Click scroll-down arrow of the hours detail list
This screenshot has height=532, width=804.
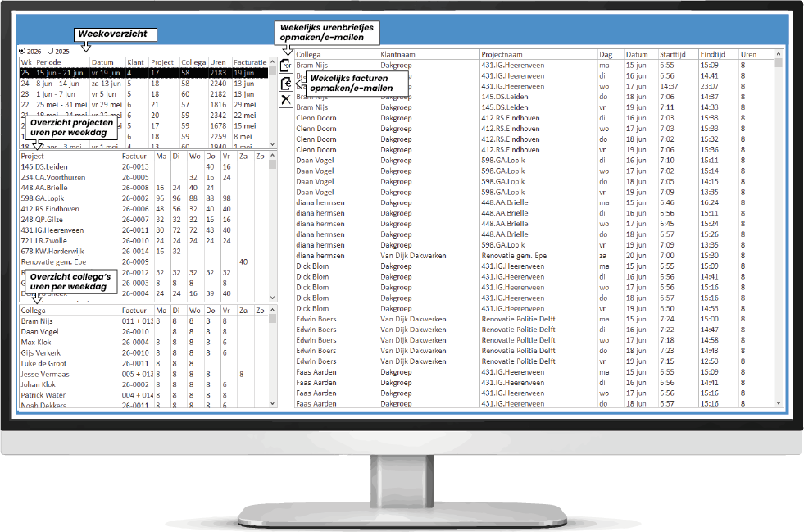coord(779,403)
